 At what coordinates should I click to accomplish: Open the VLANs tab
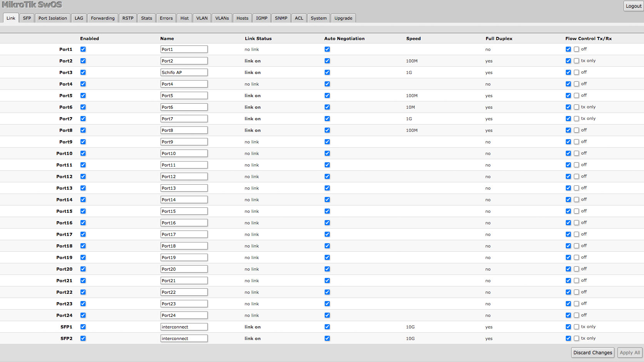(x=222, y=18)
